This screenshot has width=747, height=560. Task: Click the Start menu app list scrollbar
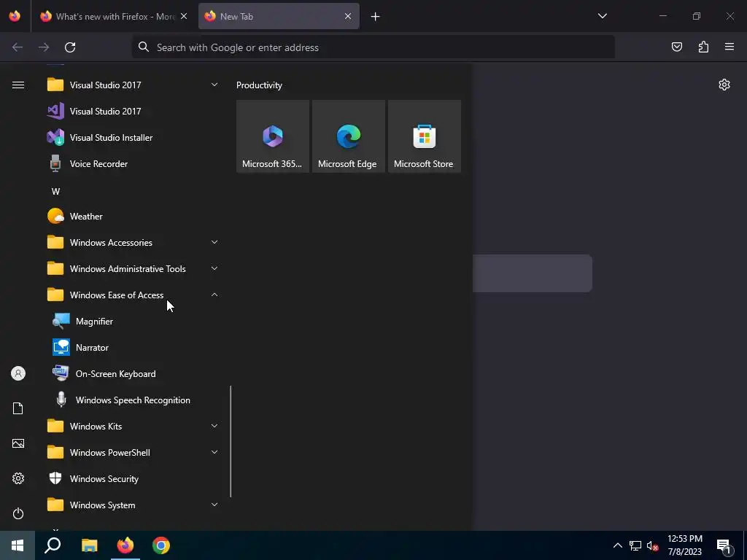pos(231,441)
